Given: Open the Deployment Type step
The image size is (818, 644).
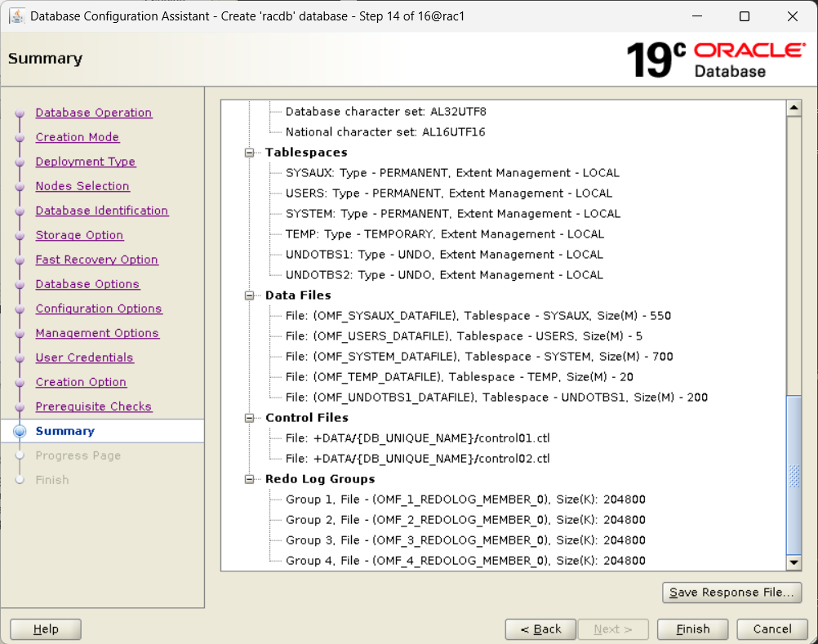Looking at the screenshot, I should [86, 162].
